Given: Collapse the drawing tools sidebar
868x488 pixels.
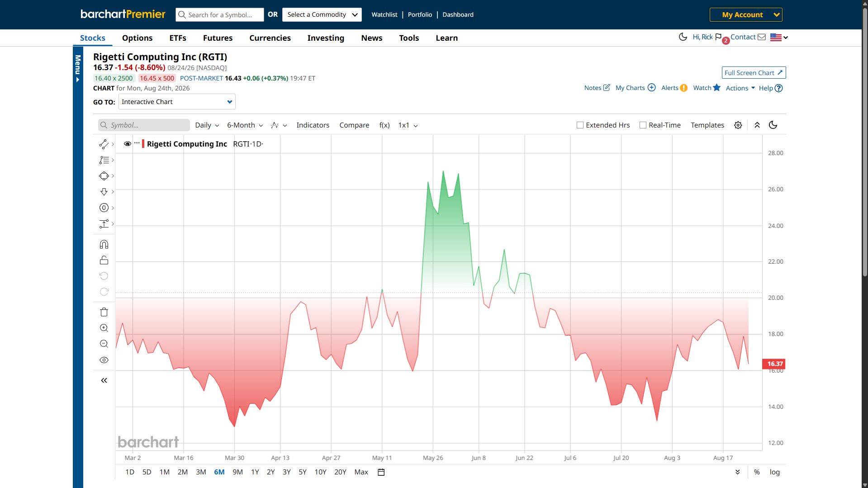Looking at the screenshot, I should pos(104,380).
